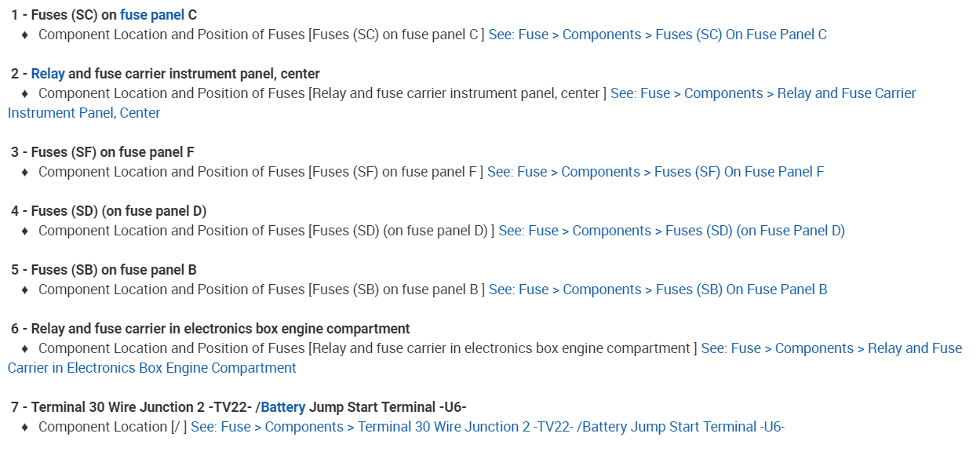Click the bold "1 - Fuses (SC) on" heading text
The height and width of the screenshot is (459, 980).
[64, 15]
